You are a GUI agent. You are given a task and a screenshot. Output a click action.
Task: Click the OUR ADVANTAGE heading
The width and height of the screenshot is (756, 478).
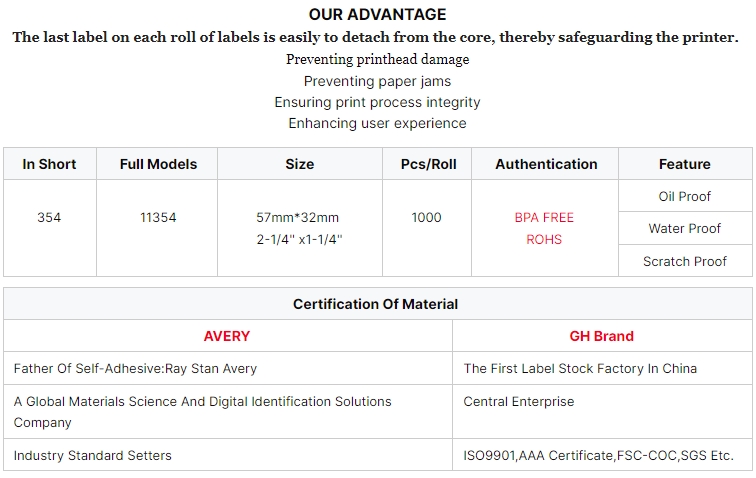click(x=378, y=14)
